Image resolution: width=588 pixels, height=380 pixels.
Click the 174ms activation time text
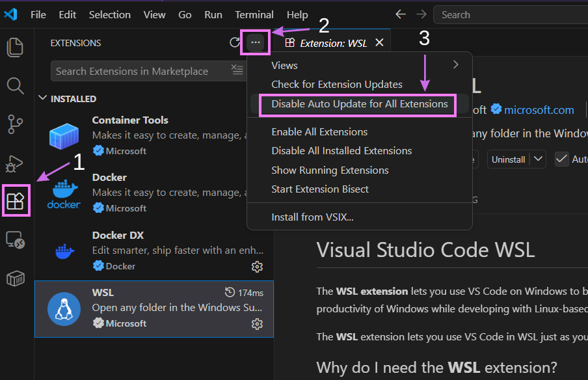click(250, 293)
